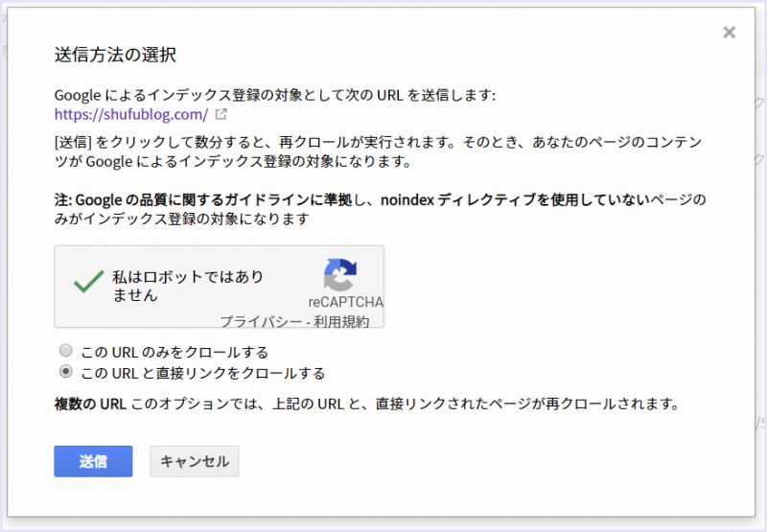The height and width of the screenshot is (532, 767).
Task: Click the bold 複数の URL heading text
Action: click(89, 404)
